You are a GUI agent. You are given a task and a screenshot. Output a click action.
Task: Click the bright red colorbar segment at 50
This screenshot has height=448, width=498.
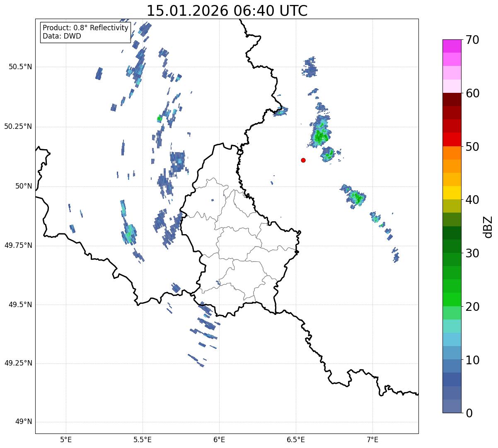tap(452, 139)
